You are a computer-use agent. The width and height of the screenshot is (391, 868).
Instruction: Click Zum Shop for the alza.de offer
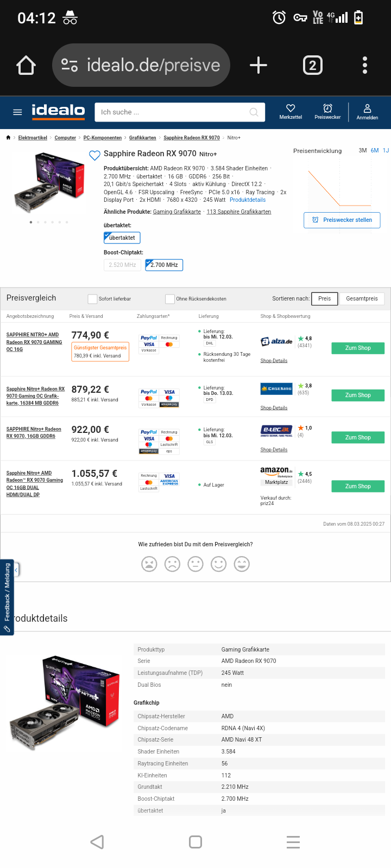coord(358,348)
